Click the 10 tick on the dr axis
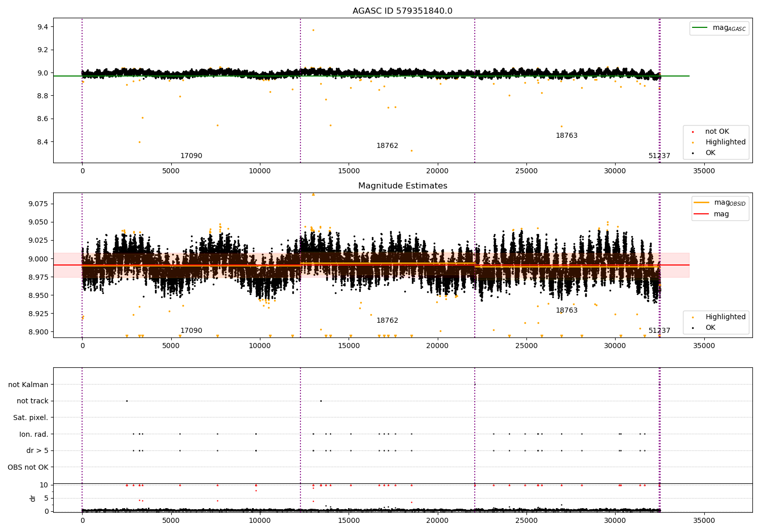 pos(44,485)
